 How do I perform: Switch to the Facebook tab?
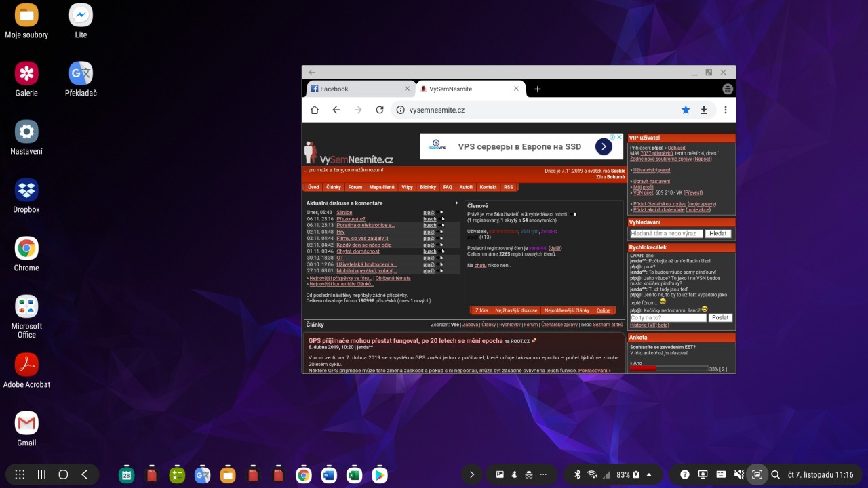359,89
